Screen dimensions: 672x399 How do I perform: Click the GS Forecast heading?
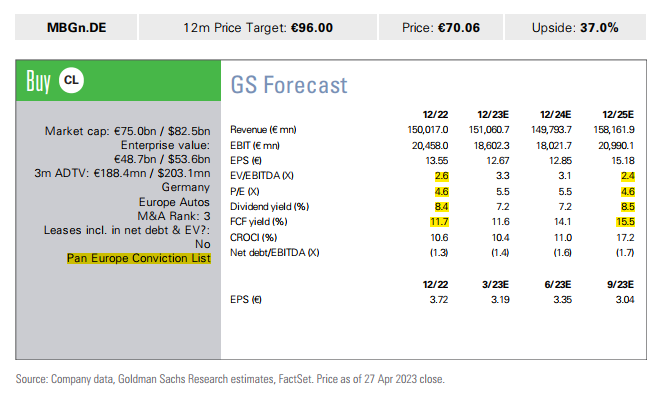click(289, 85)
